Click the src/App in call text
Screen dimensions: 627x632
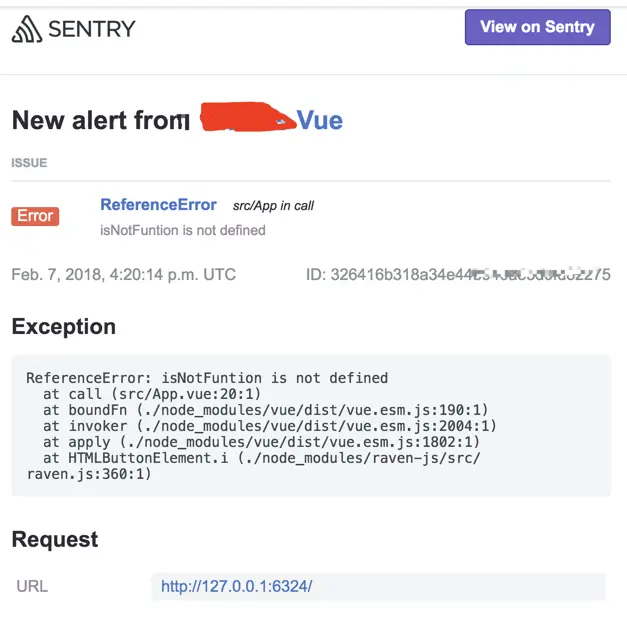click(273, 206)
